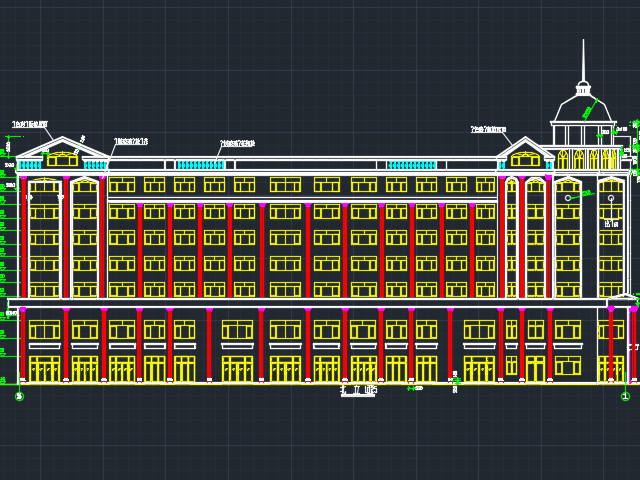
Task: Select the leader annotation text at top left
Action: (x=29, y=125)
